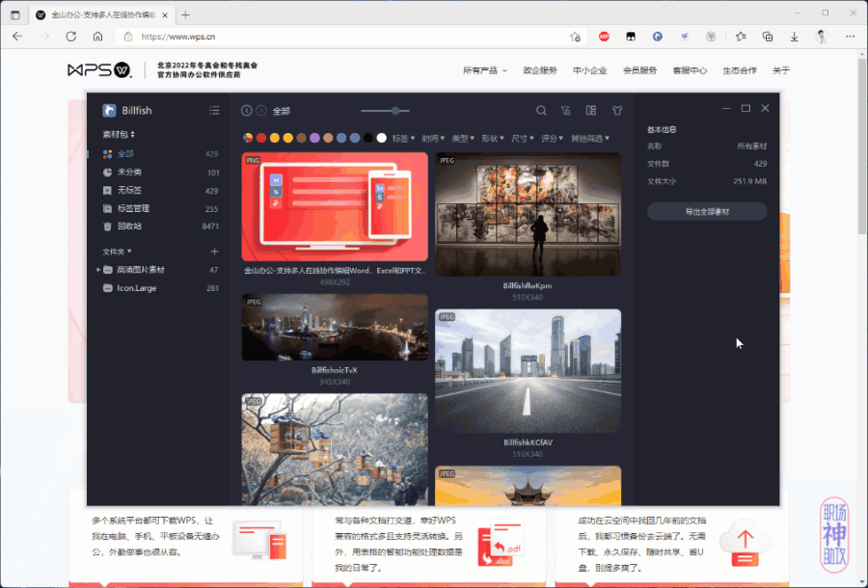The image size is (868, 588).
Task: Open Edge favorites star-list icon
Action: 741,37
